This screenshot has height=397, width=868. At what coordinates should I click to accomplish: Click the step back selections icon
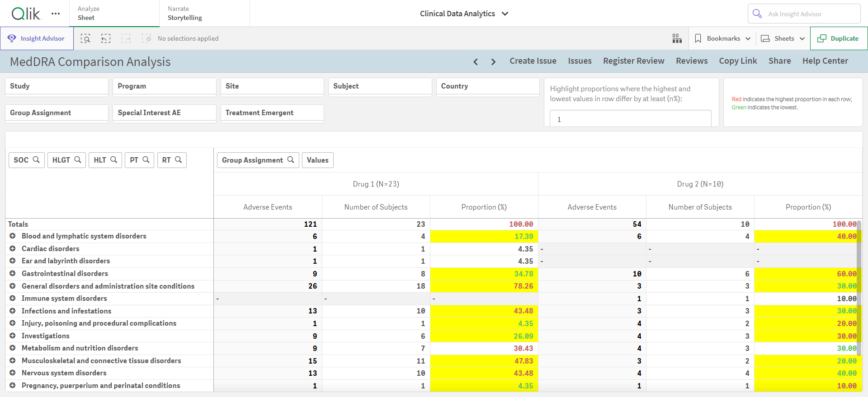106,38
